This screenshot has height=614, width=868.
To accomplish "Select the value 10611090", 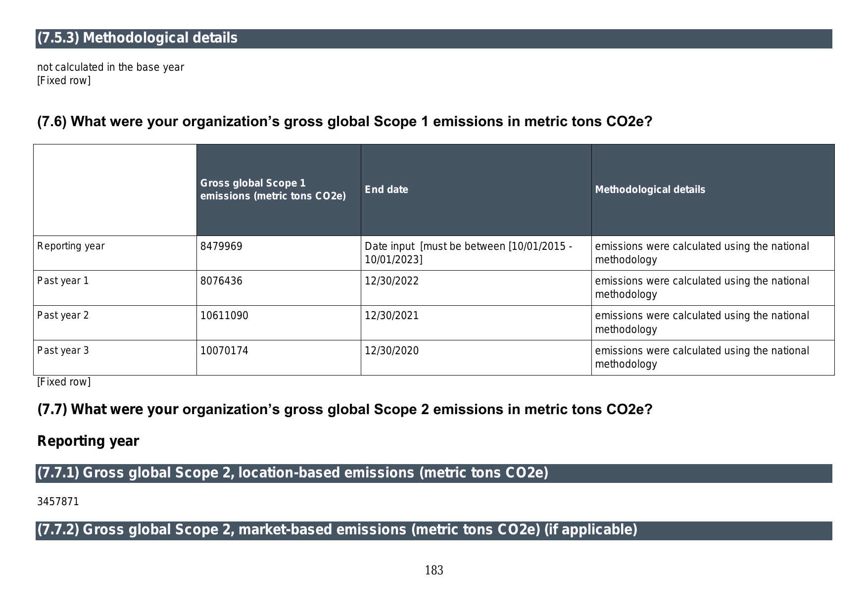I will tap(224, 316).
